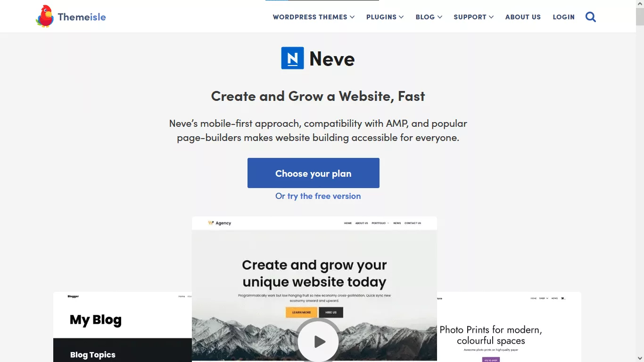Click Choose your plan button

coord(314,173)
